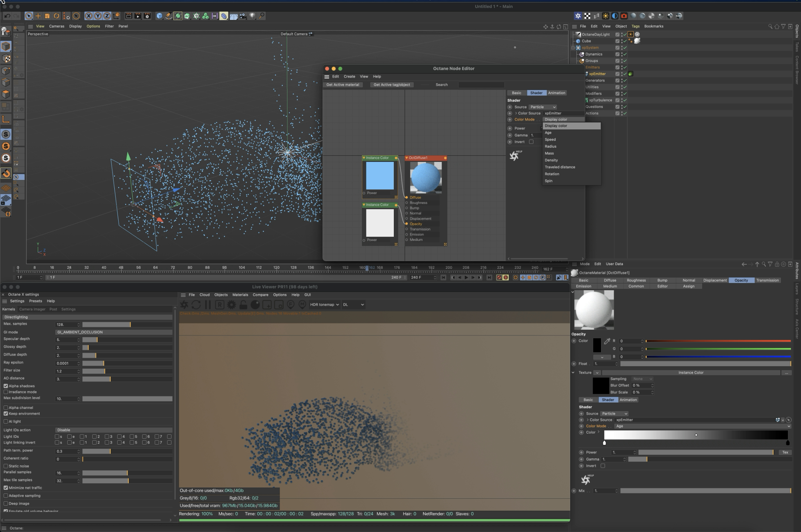Open the HDR tonemap dropdown

(324, 305)
